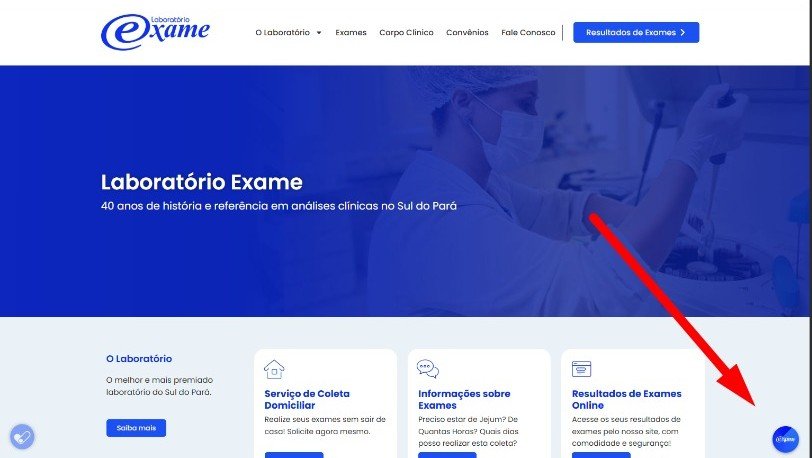
Task: Click the speech bubbles icon for Informações
Action: [x=428, y=369]
